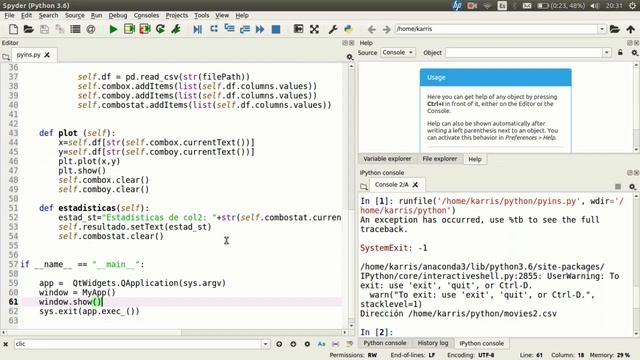Open the Projects menu

tap(177, 15)
